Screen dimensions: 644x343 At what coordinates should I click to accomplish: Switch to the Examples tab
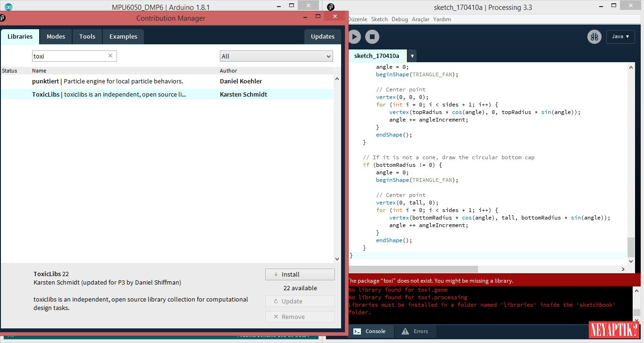(x=123, y=36)
